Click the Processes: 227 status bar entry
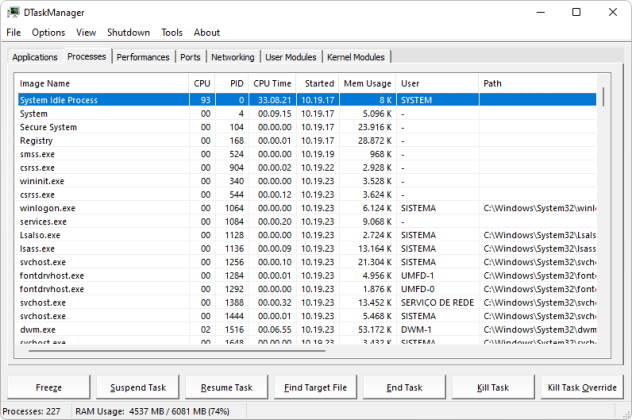The height and width of the screenshot is (420, 632). [31, 411]
